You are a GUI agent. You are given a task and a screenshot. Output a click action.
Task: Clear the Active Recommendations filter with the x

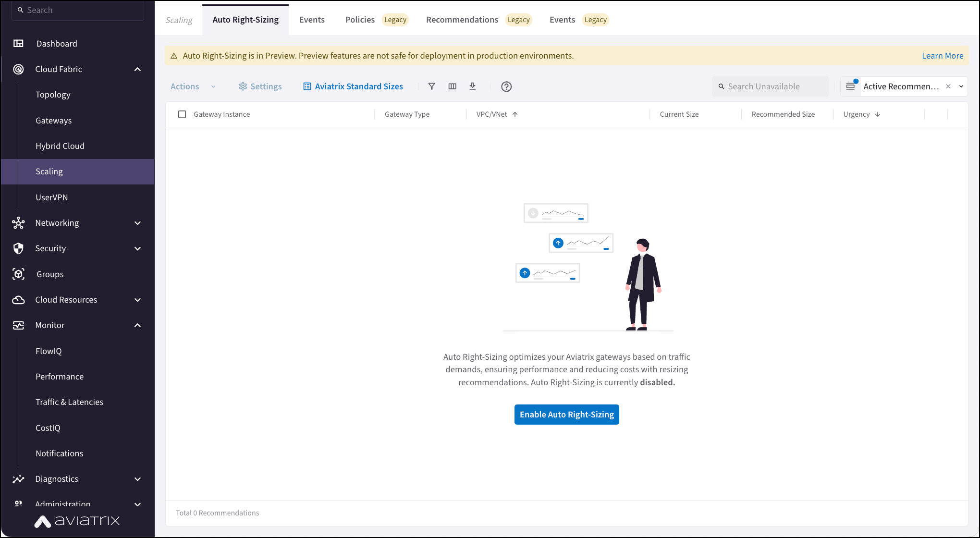pos(948,86)
